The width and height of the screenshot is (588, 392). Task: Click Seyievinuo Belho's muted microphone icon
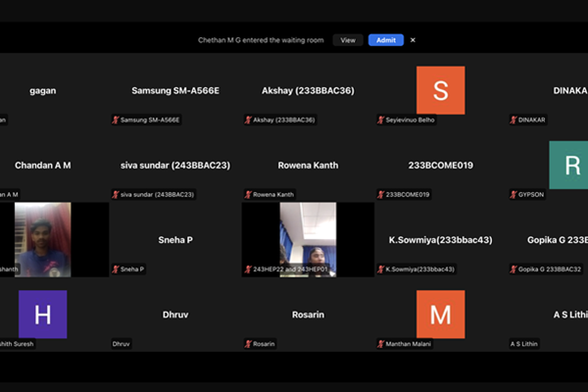tap(380, 120)
